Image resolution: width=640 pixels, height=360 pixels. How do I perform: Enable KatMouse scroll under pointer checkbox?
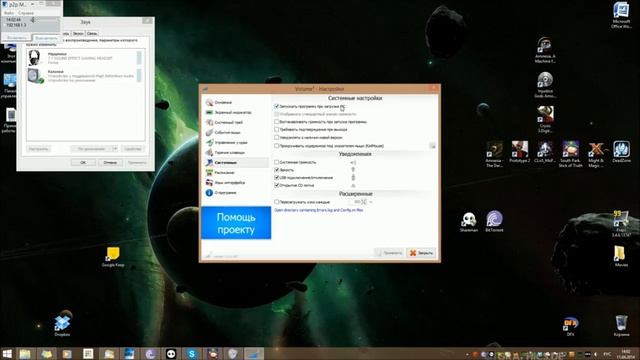pos(277,146)
